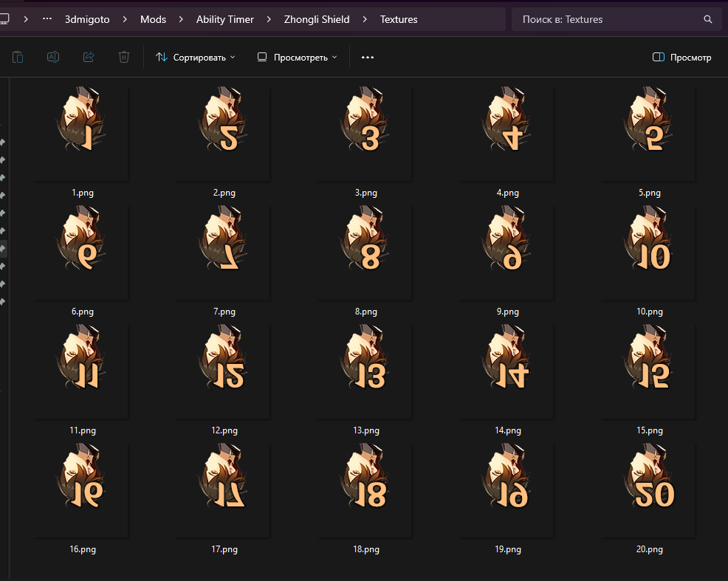Select the 4.png thumbnail
This screenshot has height=581, width=728.
(x=506, y=133)
